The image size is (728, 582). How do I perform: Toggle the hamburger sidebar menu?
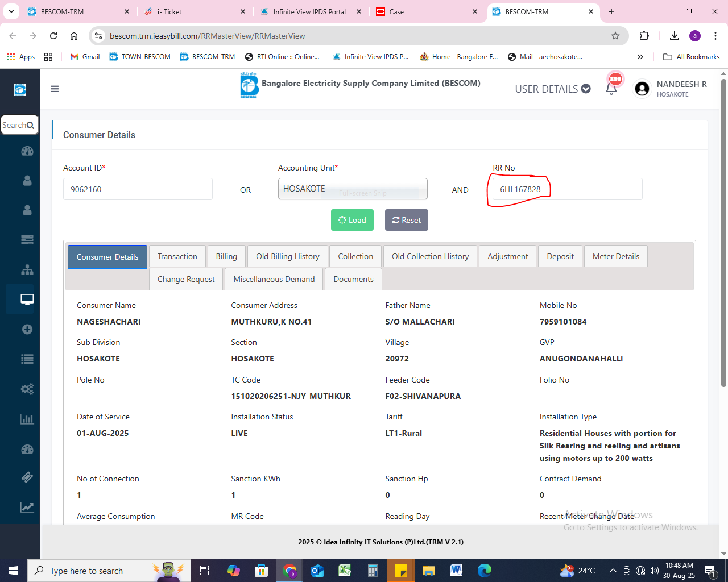click(55, 89)
